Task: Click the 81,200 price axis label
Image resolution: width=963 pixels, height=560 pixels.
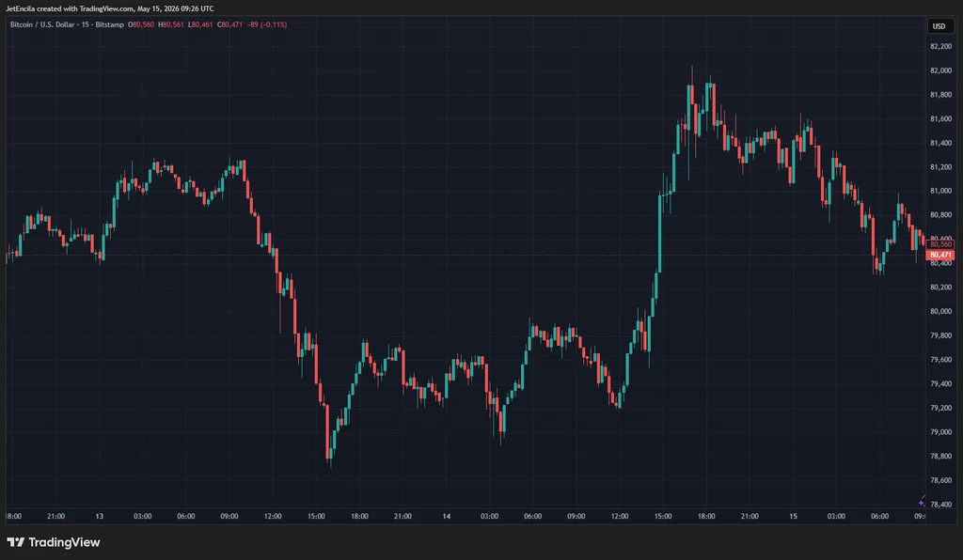Action: 940,167
